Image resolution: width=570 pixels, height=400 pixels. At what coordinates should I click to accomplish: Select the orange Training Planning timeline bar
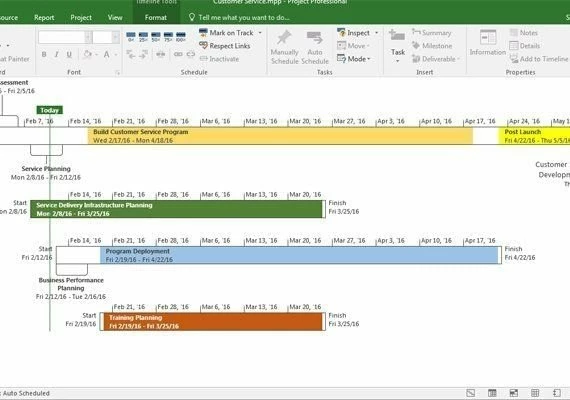pos(213,321)
